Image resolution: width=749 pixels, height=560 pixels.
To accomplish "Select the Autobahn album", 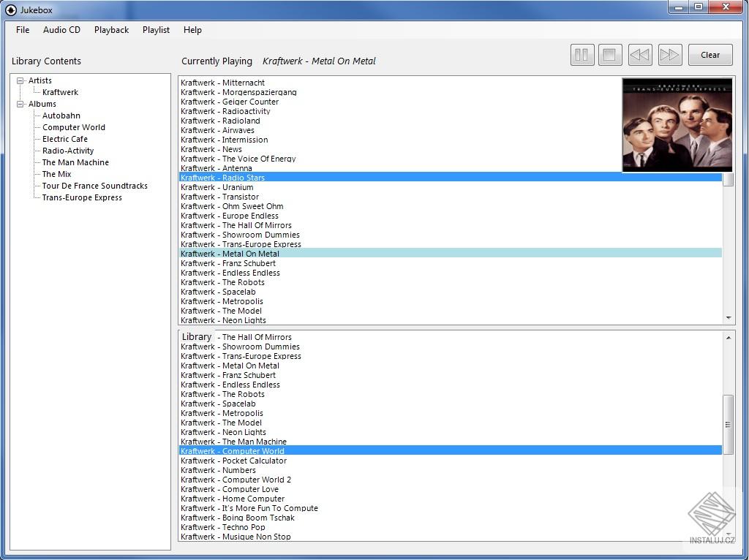I will [x=61, y=116].
